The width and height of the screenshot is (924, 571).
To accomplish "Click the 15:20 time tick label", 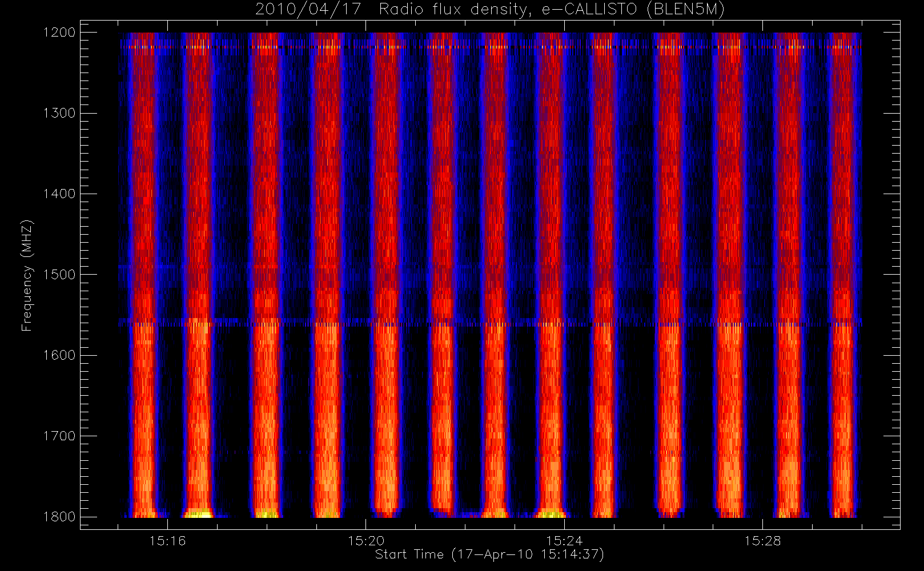I will coord(366,541).
